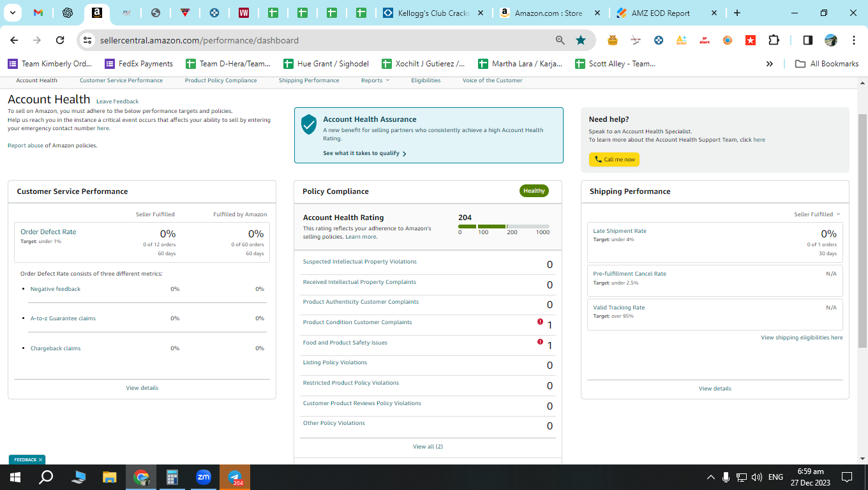Reload the Seller Central page
Screen dimensions: 868x490
(x=60, y=40)
